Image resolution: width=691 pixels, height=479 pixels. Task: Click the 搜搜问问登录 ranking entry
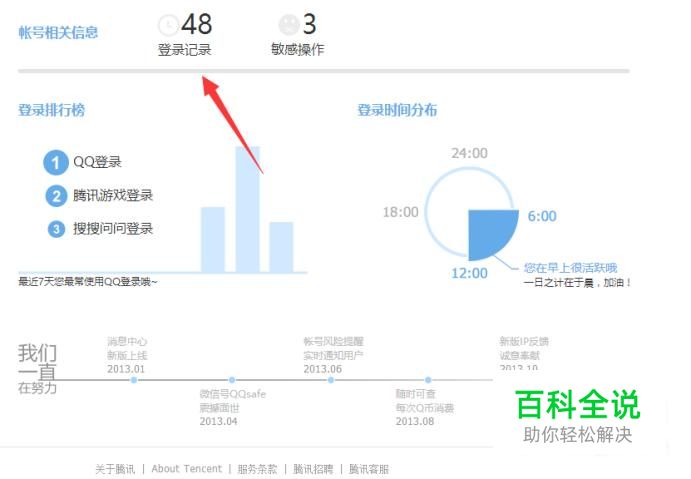(x=113, y=228)
